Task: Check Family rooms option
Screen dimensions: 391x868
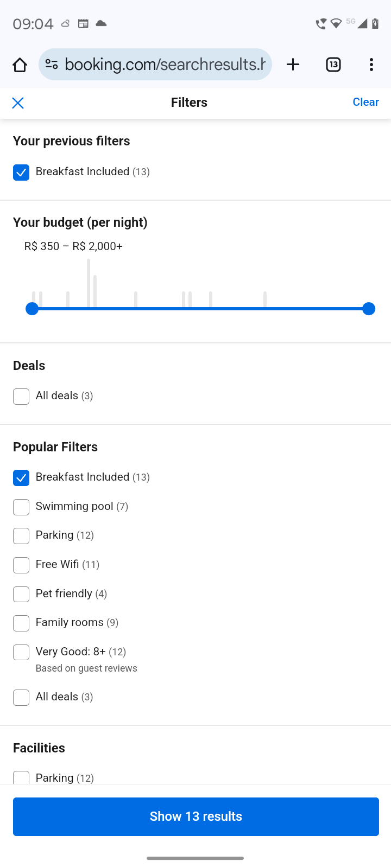Action: click(21, 623)
